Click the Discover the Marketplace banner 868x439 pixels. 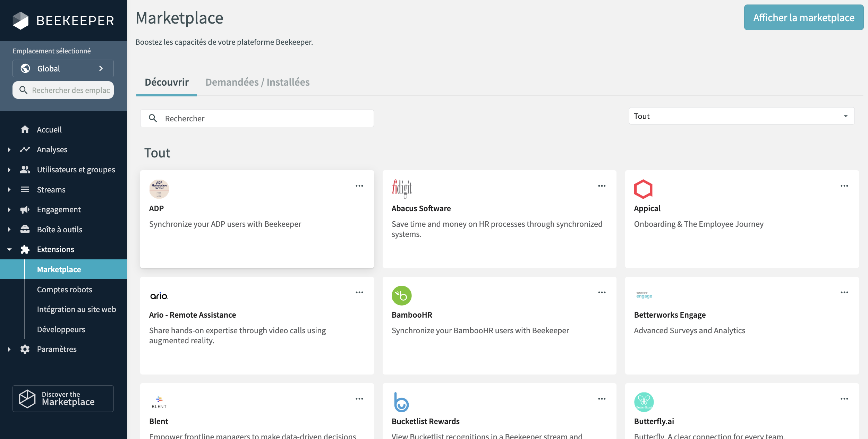point(63,398)
